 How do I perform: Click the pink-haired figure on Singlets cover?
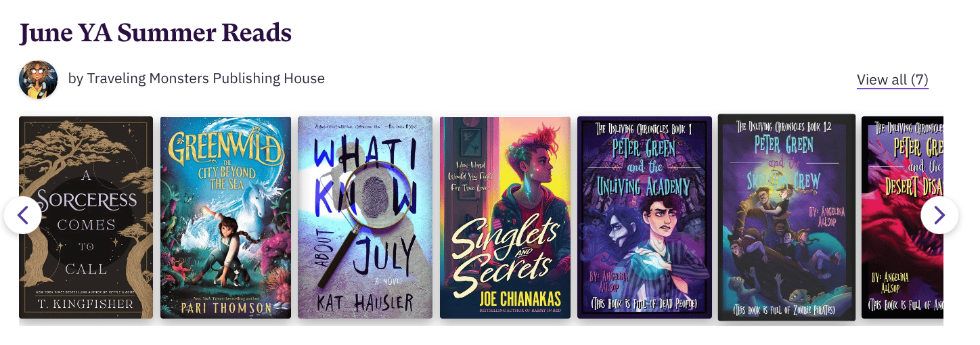point(528,203)
